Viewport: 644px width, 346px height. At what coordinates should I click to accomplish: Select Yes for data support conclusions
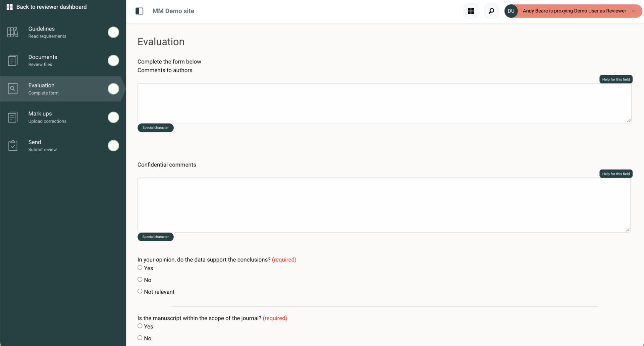click(140, 267)
